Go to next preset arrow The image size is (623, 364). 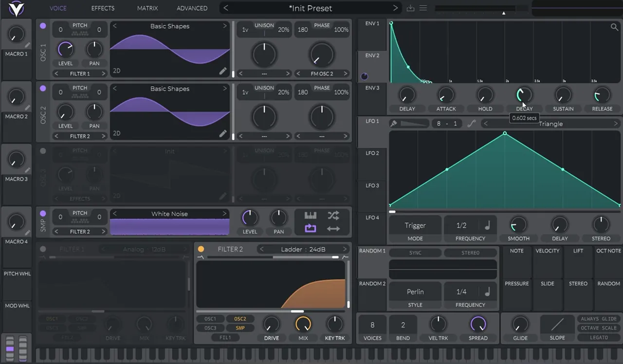[x=395, y=8]
